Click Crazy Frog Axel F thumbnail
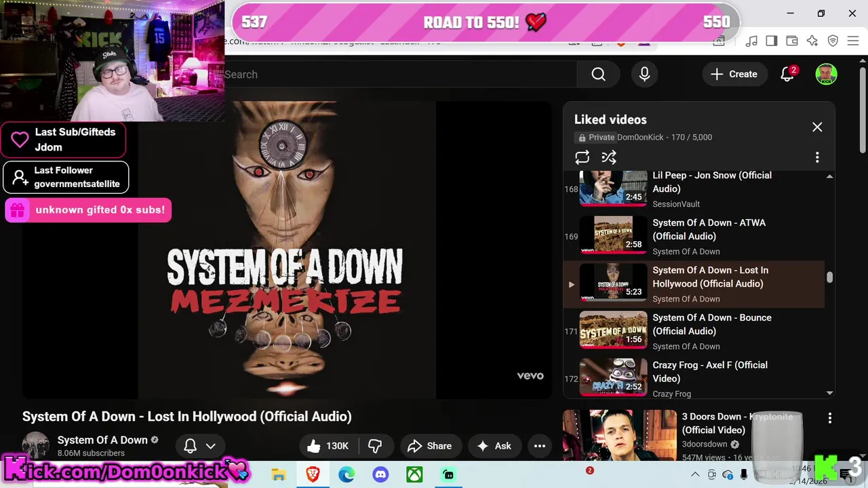Screen dimensions: 868x488 [613, 377]
